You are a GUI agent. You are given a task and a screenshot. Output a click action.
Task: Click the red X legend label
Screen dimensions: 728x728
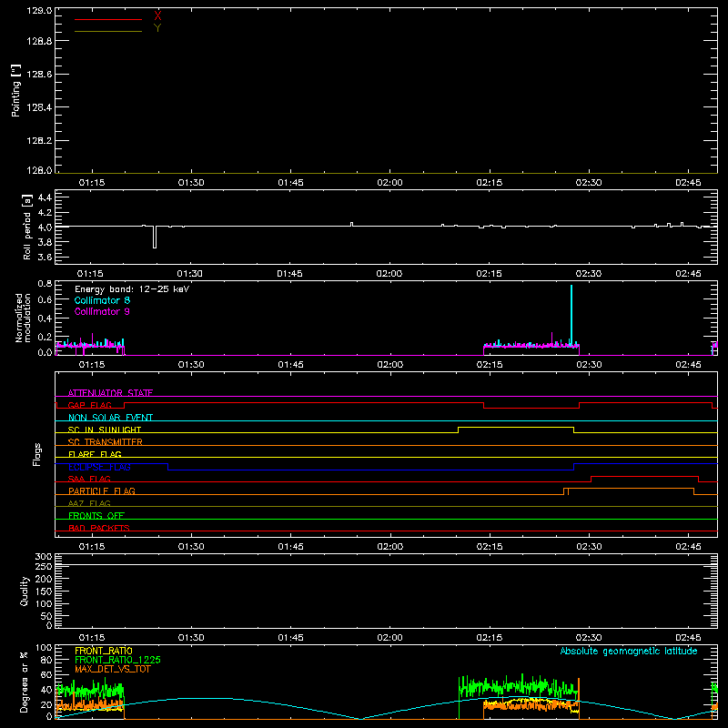[157, 16]
